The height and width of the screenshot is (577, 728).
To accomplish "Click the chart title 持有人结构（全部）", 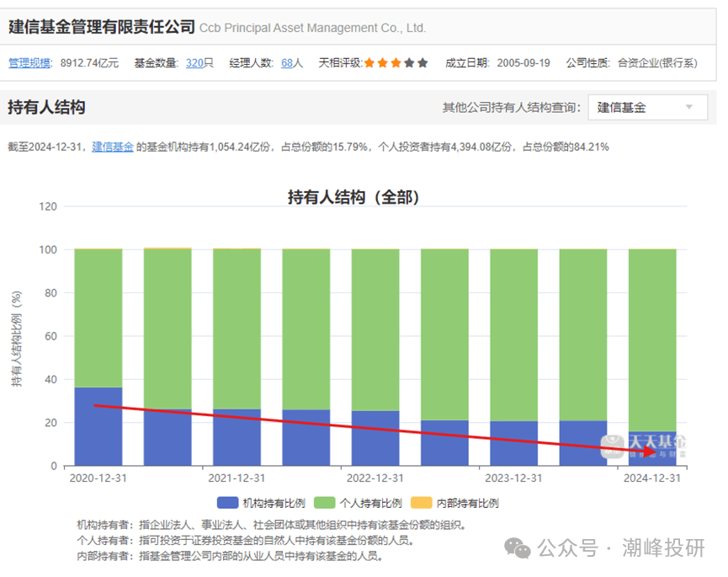I will pyautogui.click(x=353, y=197).
